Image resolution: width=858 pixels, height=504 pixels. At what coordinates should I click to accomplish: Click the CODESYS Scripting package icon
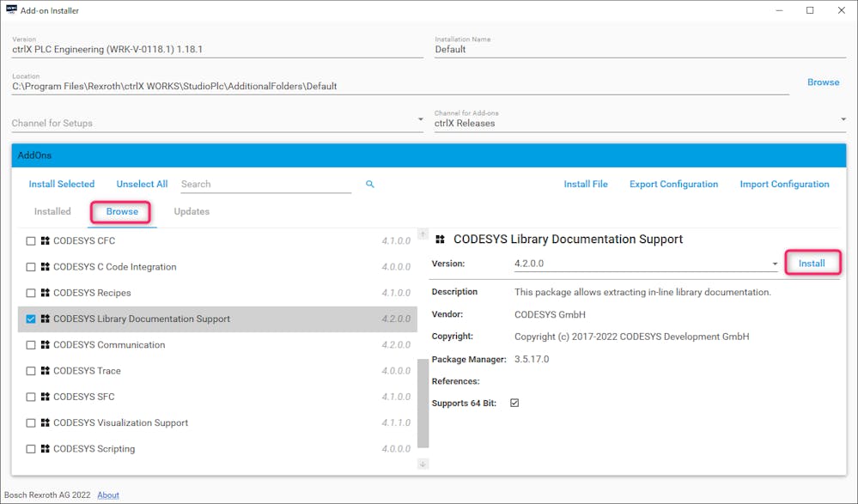pos(45,449)
